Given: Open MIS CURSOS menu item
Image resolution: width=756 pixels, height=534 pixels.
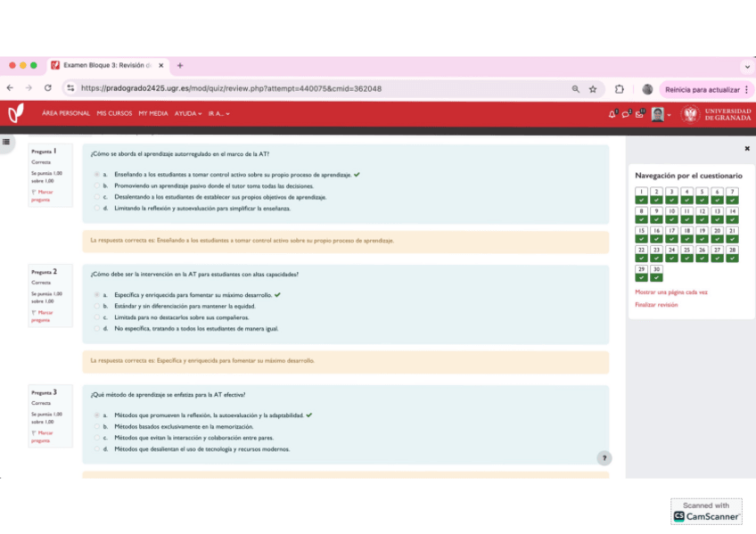Looking at the screenshot, I should point(114,113).
